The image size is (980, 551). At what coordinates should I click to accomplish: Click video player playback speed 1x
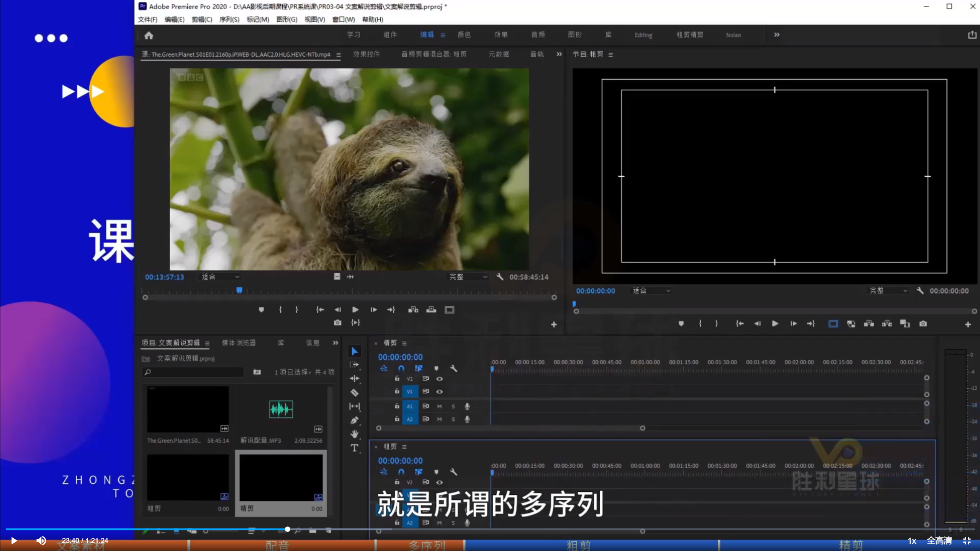click(912, 541)
